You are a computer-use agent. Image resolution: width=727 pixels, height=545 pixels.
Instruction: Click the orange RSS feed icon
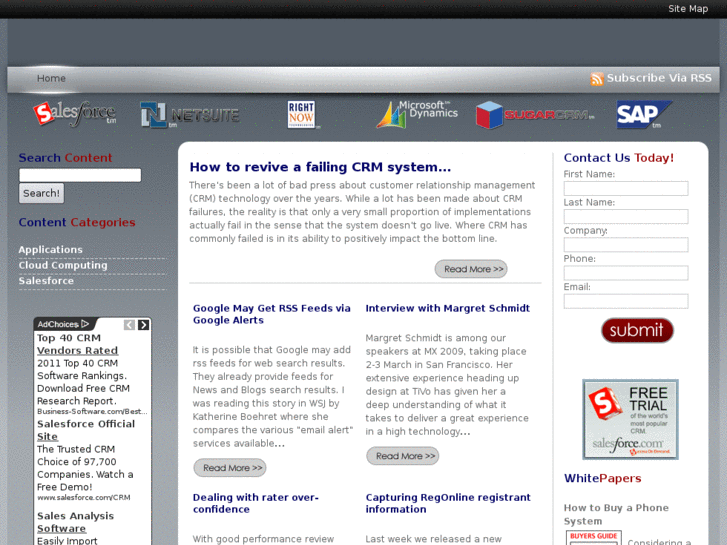pos(597,79)
